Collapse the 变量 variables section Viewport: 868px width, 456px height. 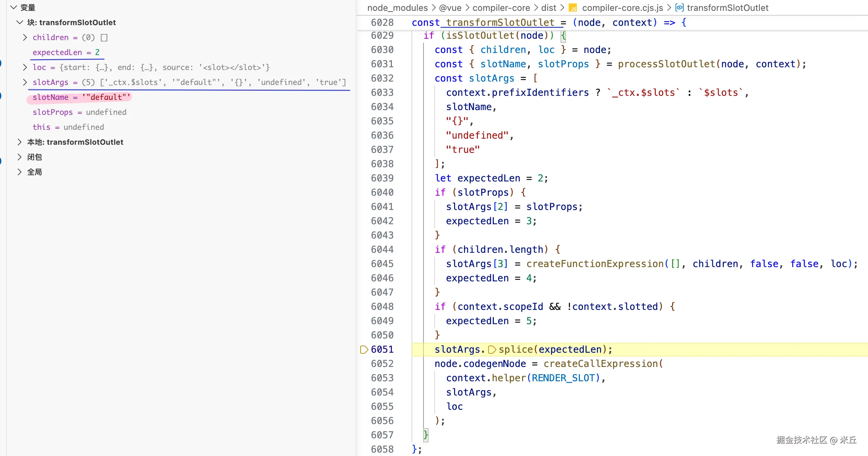tap(14, 7)
